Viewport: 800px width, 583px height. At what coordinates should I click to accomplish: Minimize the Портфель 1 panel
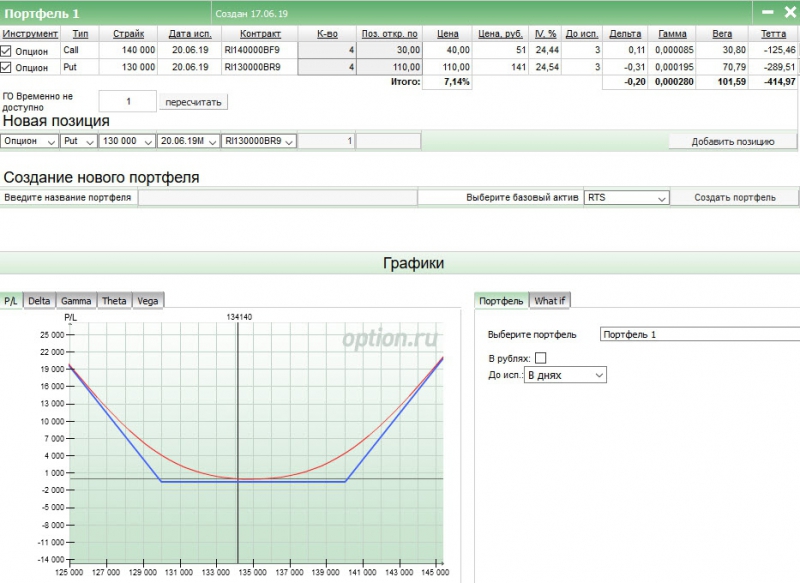click(767, 12)
